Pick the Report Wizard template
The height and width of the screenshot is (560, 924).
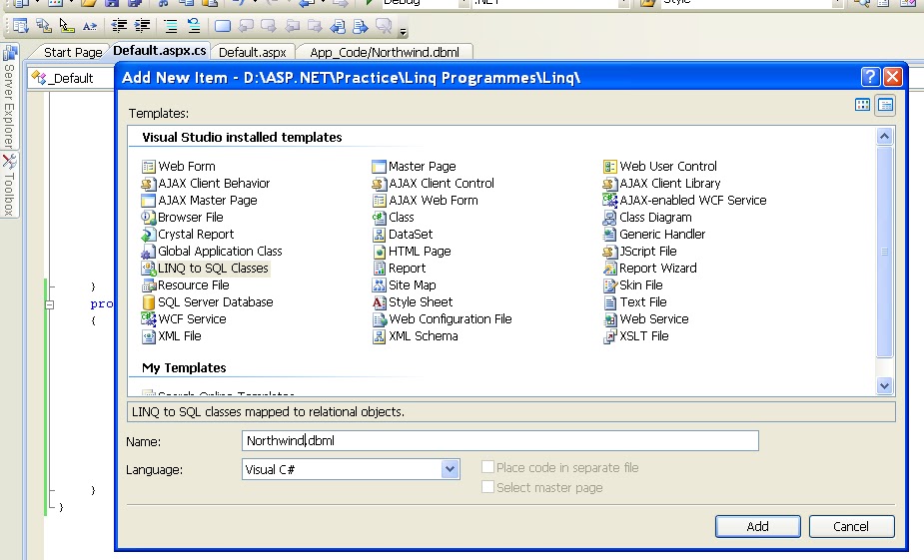click(x=650, y=269)
